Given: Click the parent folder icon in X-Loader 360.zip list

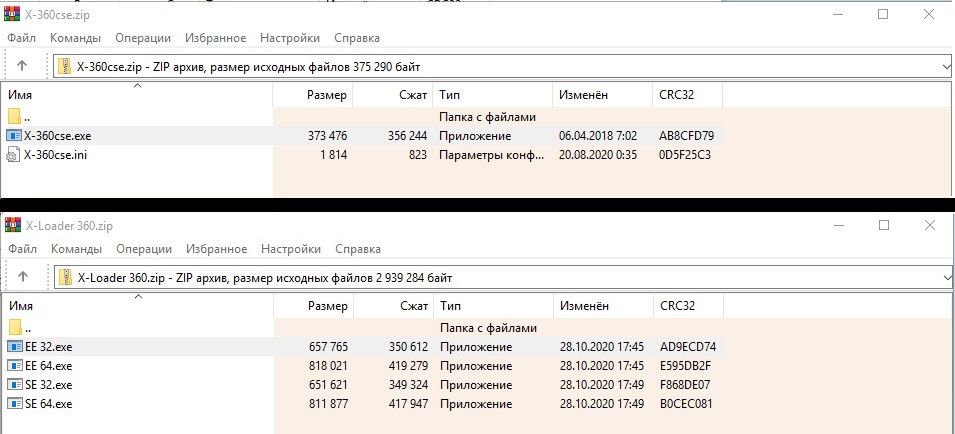Looking at the screenshot, I should [x=15, y=327].
